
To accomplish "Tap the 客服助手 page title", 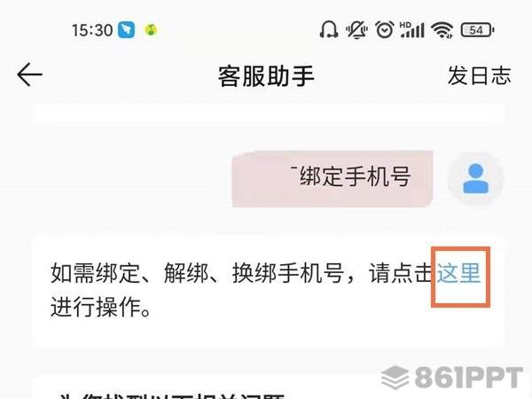I will click(x=266, y=76).
